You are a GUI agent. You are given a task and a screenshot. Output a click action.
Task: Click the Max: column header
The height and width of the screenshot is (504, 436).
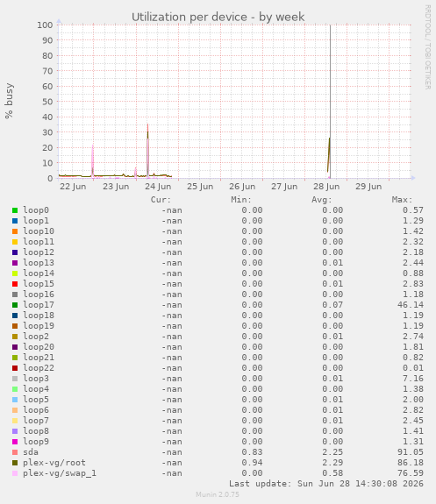[x=402, y=200]
